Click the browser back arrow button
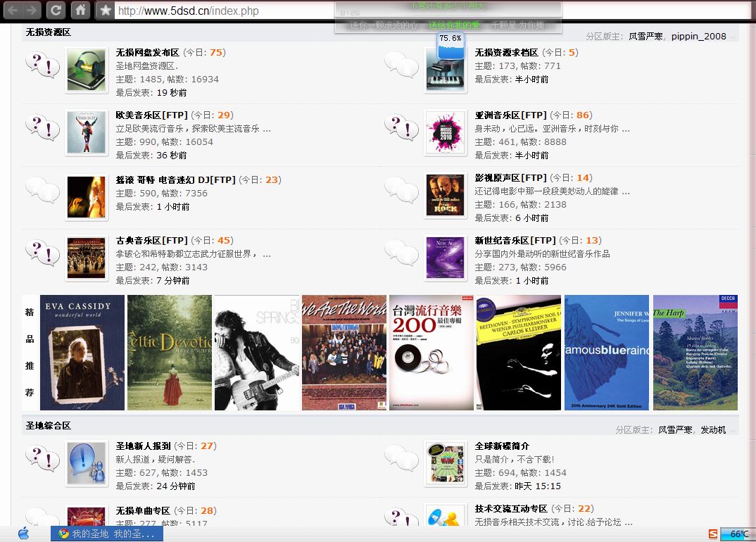This screenshot has height=542, width=756. pos(13,10)
